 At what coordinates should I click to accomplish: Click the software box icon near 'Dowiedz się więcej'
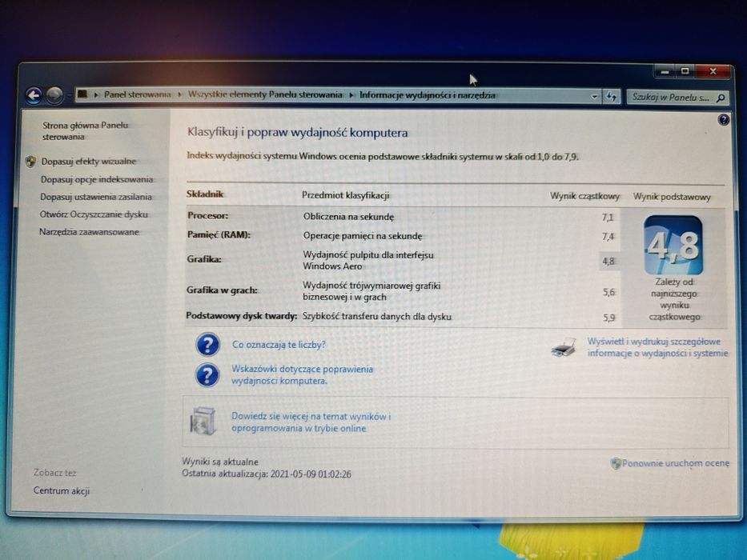point(203,421)
